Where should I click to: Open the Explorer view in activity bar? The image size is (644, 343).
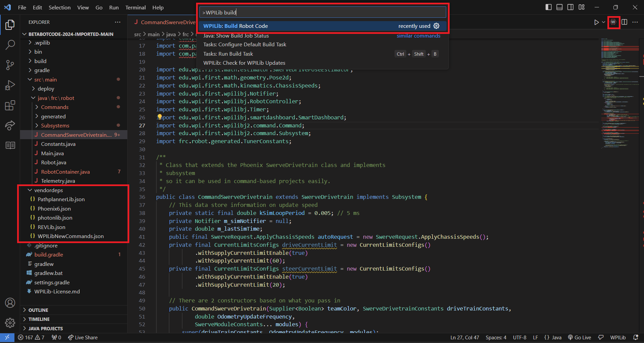10,24
